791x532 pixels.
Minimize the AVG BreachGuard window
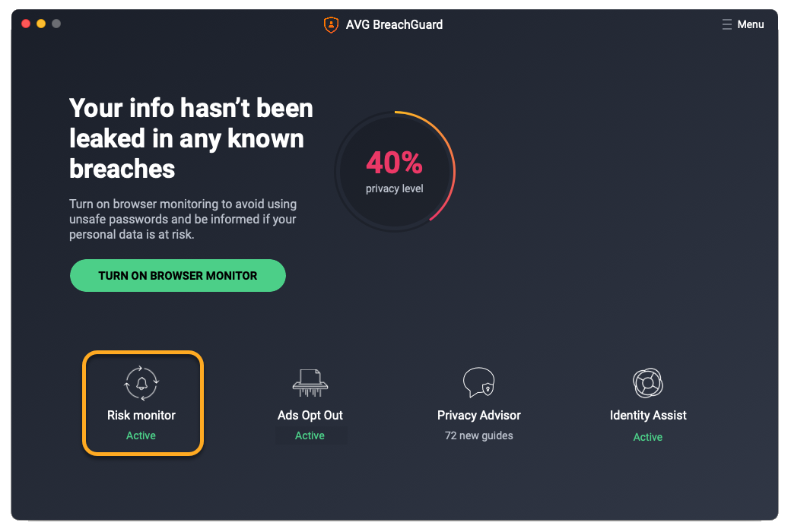pos(41,24)
